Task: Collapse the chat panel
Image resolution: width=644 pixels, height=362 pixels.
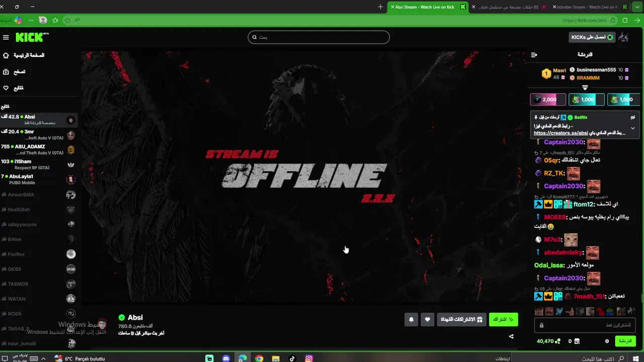Action: tap(534, 55)
